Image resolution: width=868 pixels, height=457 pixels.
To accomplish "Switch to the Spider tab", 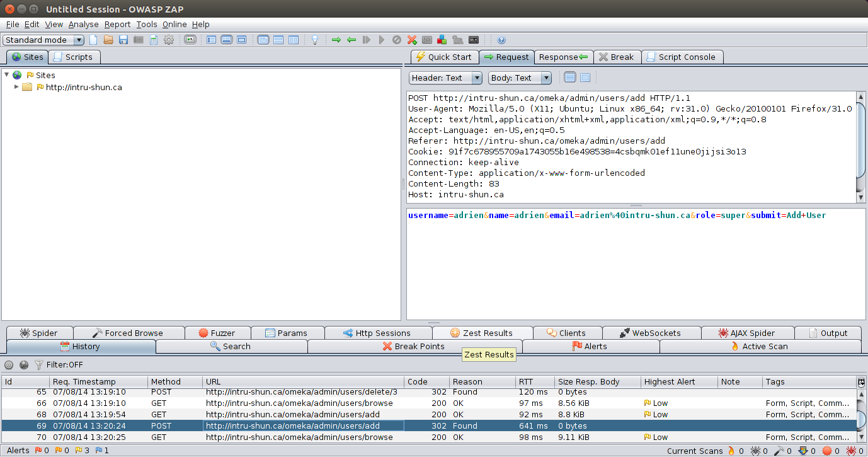I will 39,333.
